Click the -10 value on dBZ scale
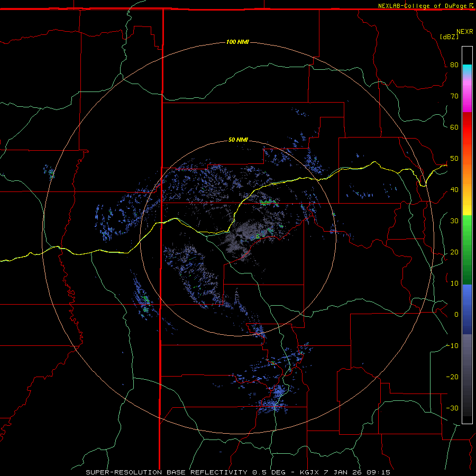 coord(452,346)
